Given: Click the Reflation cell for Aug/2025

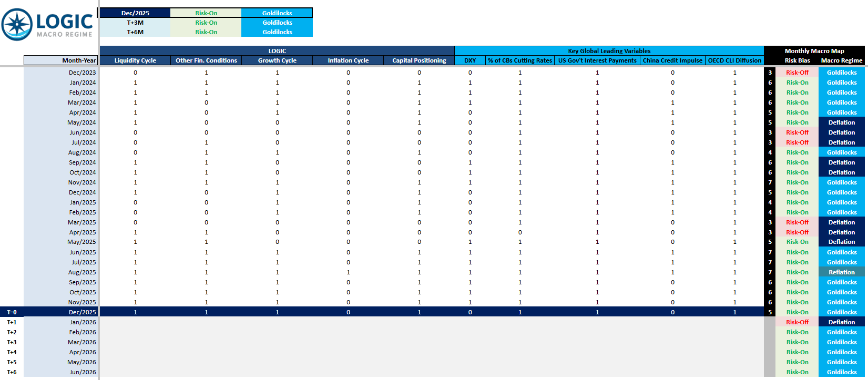Looking at the screenshot, I should pyautogui.click(x=842, y=272).
